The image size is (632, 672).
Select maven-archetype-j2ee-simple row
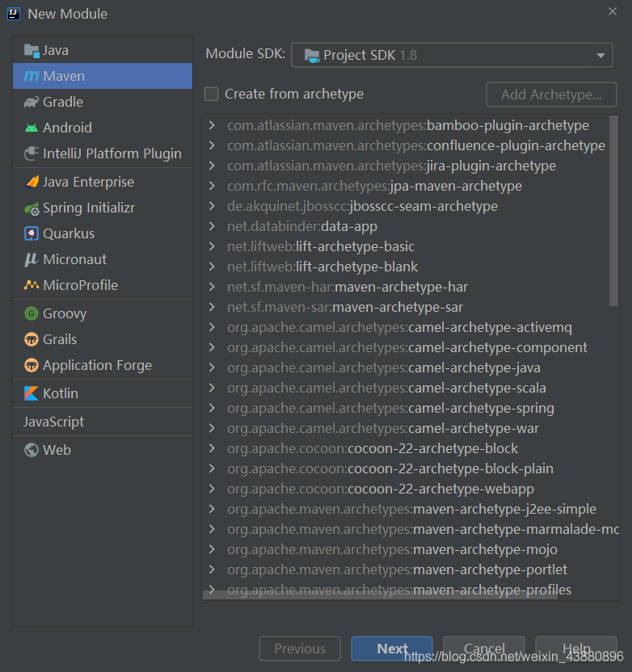[x=411, y=509]
